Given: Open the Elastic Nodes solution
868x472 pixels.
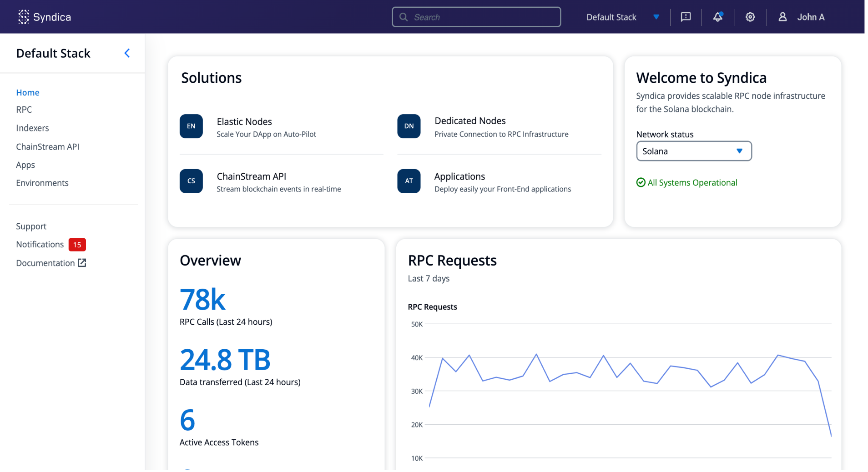Looking at the screenshot, I should point(244,121).
